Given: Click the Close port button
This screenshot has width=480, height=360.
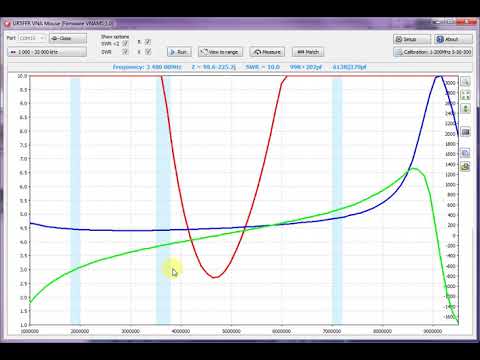Looking at the screenshot, I should tap(68, 38).
